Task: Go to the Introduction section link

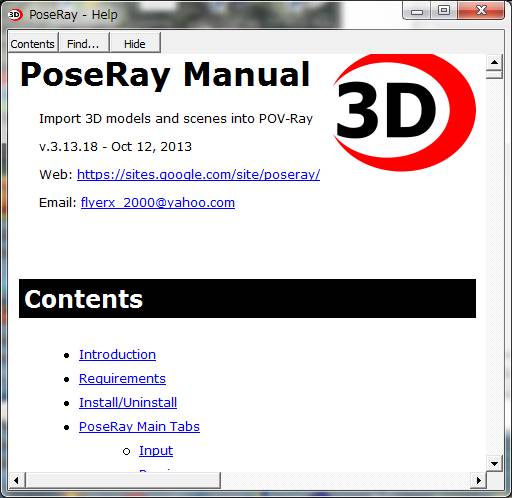Action: pos(117,354)
